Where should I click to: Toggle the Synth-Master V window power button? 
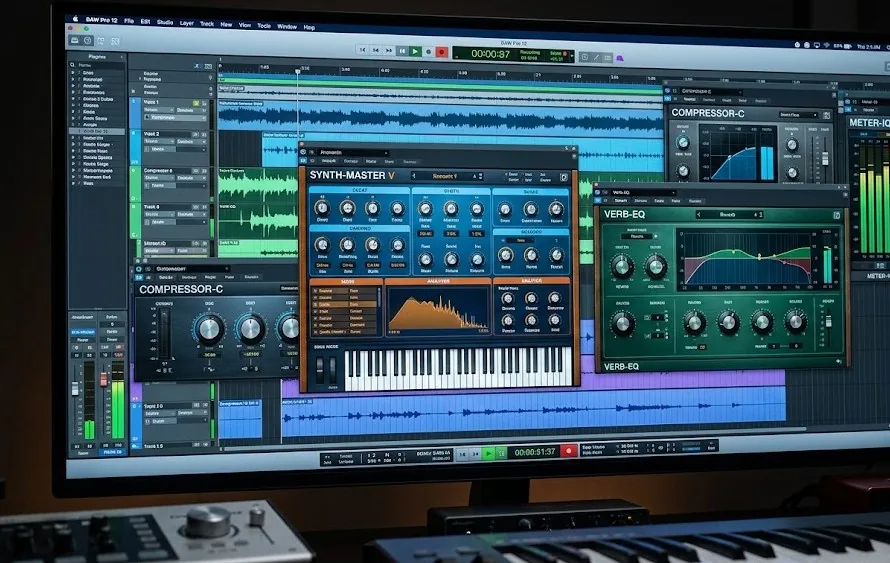pos(303,152)
